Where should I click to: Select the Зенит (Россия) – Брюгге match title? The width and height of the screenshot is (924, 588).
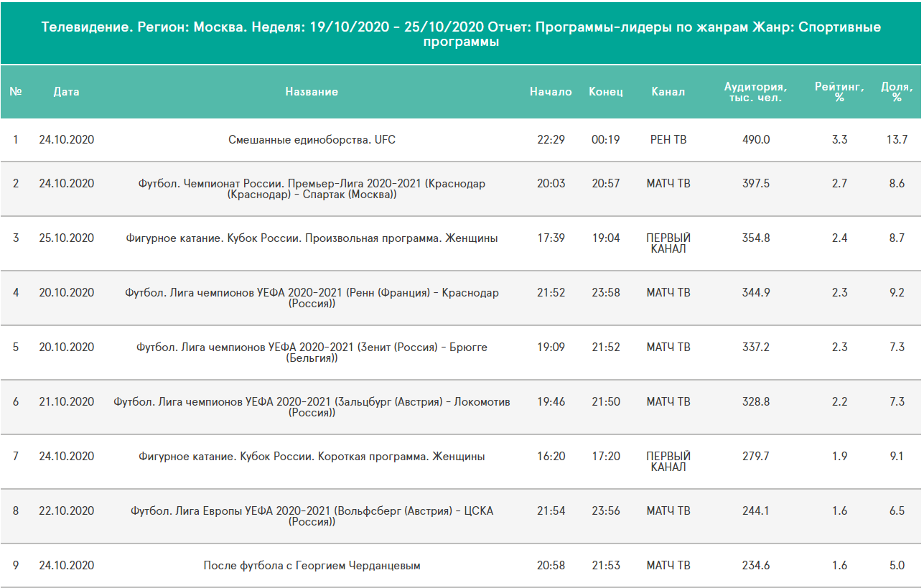[312, 353]
